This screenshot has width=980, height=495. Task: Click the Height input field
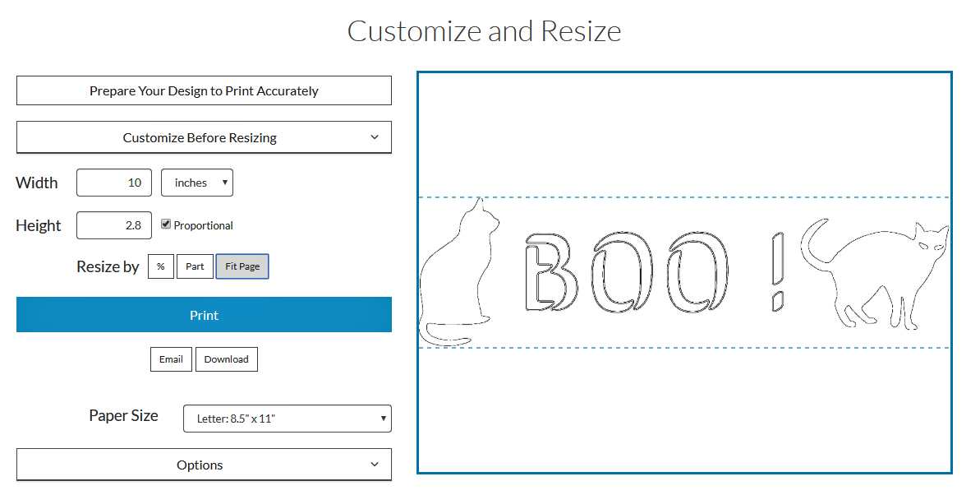tap(113, 225)
